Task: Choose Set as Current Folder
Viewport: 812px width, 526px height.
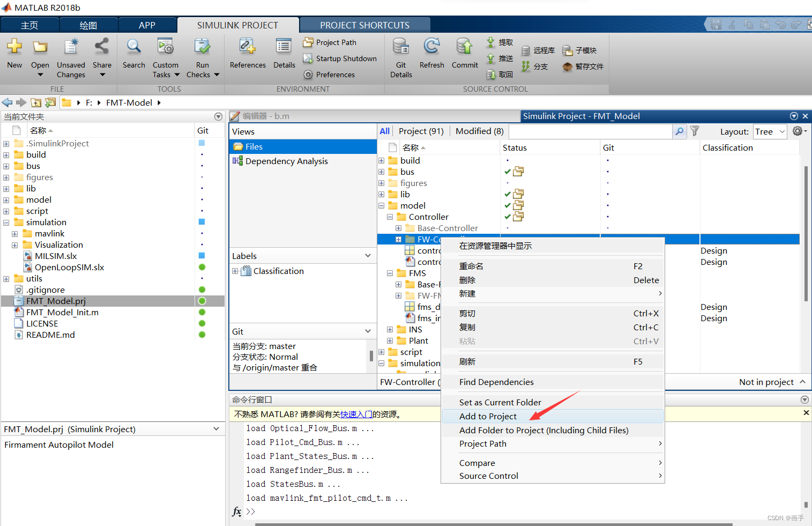Action: coord(553,402)
